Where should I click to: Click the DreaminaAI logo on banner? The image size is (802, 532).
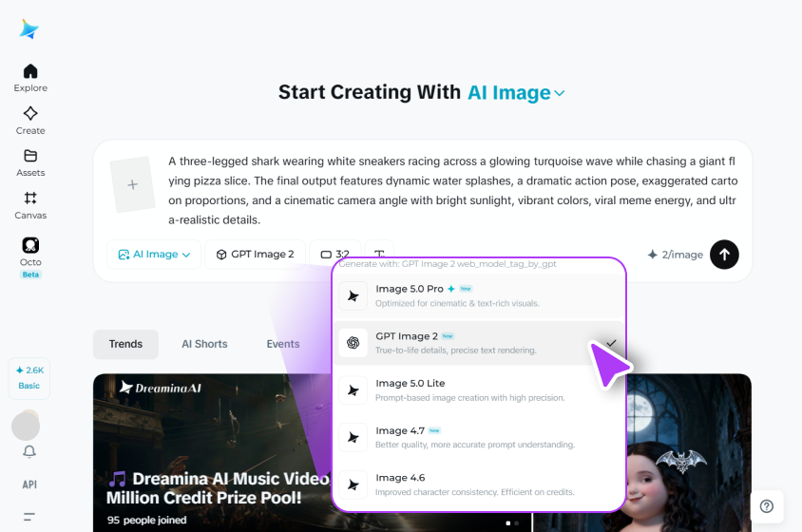tap(161, 388)
